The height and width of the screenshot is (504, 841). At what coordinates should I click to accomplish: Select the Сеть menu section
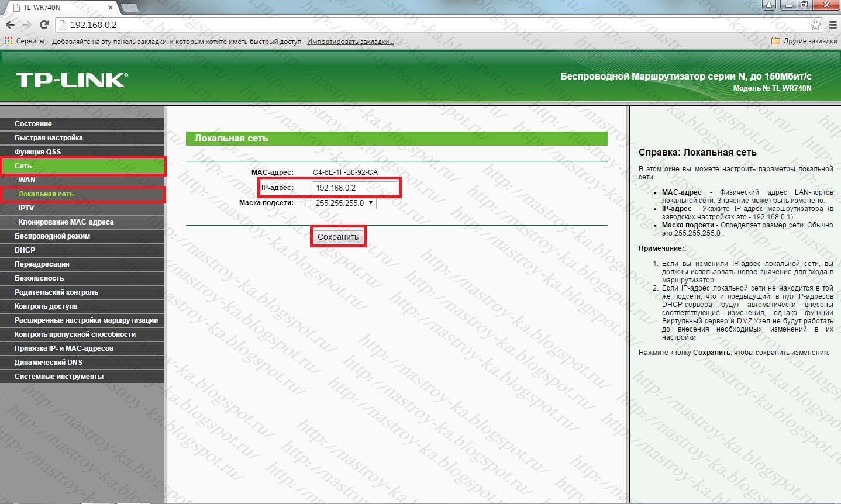click(82, 166)
